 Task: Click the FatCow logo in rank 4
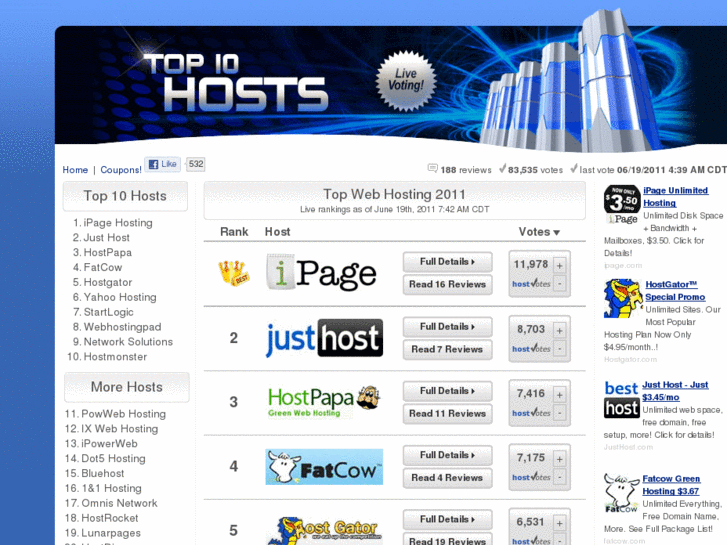pos(324,467)
